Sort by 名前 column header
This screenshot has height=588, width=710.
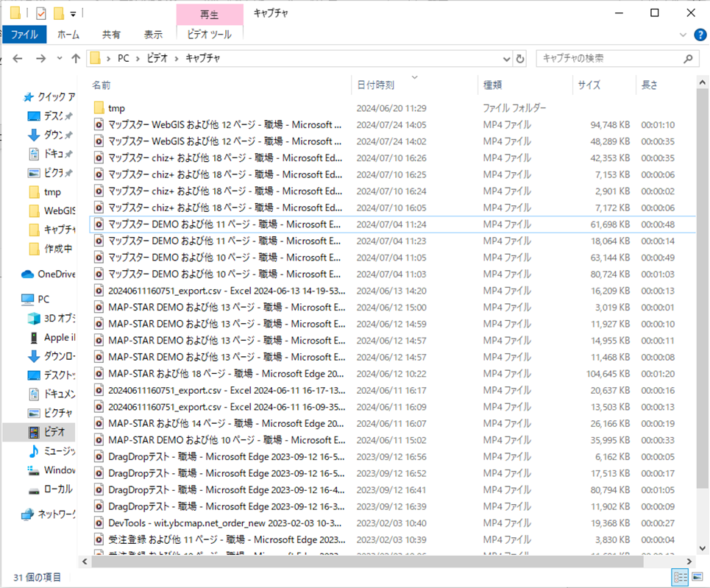102,85
